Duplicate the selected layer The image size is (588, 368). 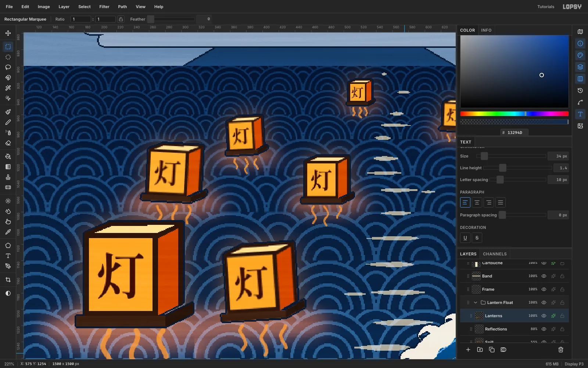click(x=492, y=350)
